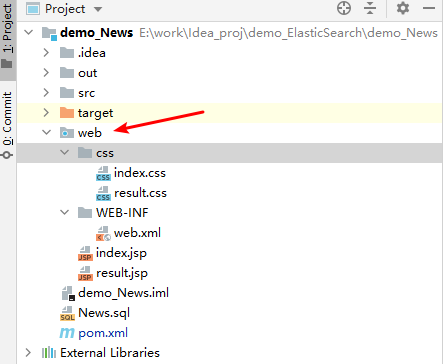Hide the Project panel with minus icon
Image resolution: width=443 pixels, height=364 pixels.
(x=429, y=8)
